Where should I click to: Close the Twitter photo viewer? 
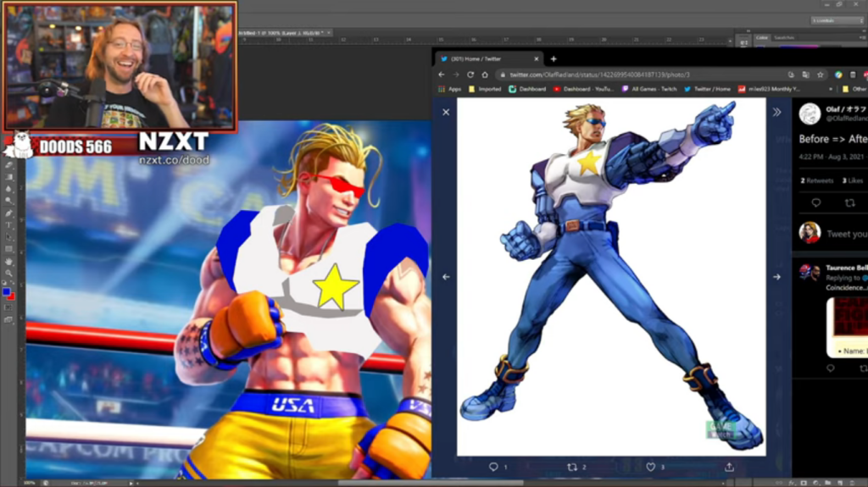point(446,112)
